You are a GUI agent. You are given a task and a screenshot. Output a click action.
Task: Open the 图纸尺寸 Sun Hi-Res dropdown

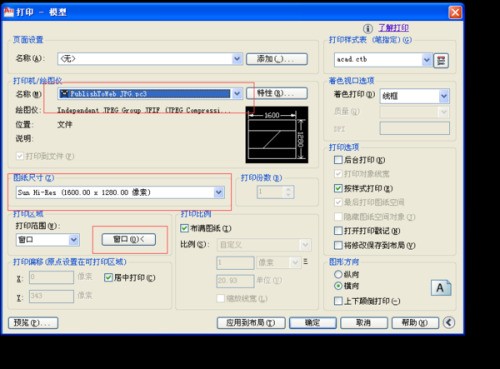[219, 192]
